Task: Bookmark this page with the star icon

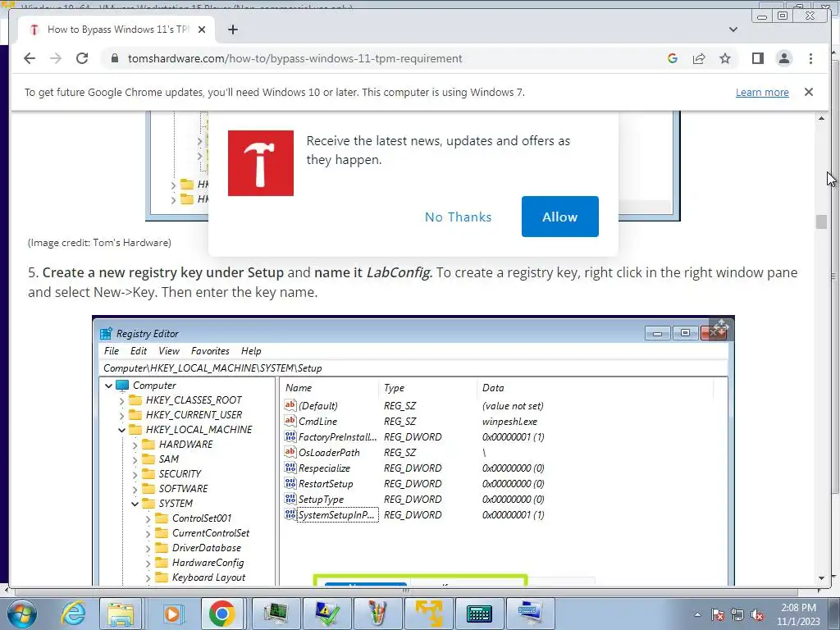Action: click(x=725, y=58)
